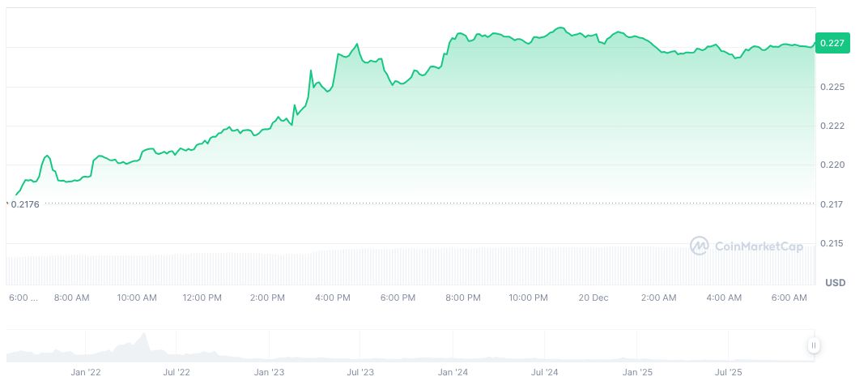The width and height of the screenshot is (868, 381).
Task: Select the 4:00 PM time axis label
Action: 333,298
